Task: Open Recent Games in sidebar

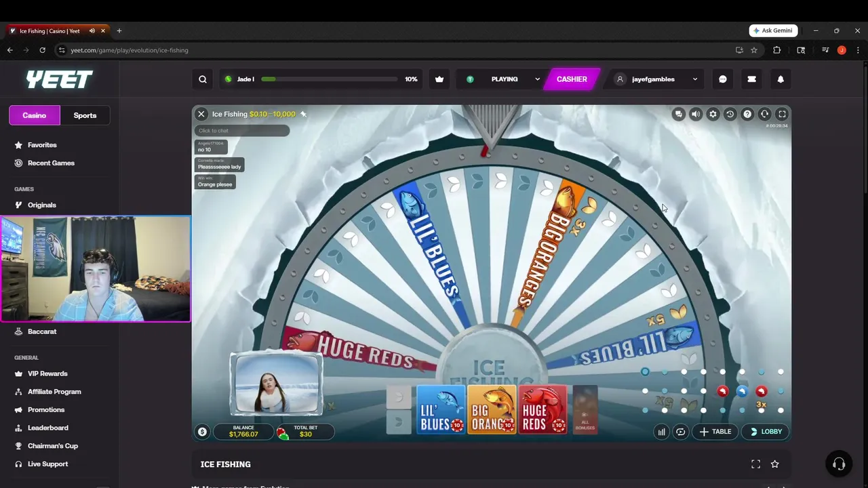Action: [x=51, y=163]
